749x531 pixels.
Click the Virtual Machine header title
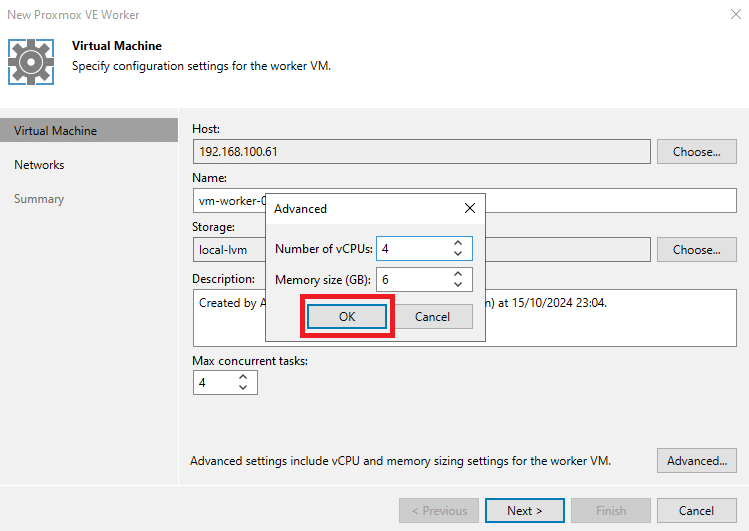[117, 46]
